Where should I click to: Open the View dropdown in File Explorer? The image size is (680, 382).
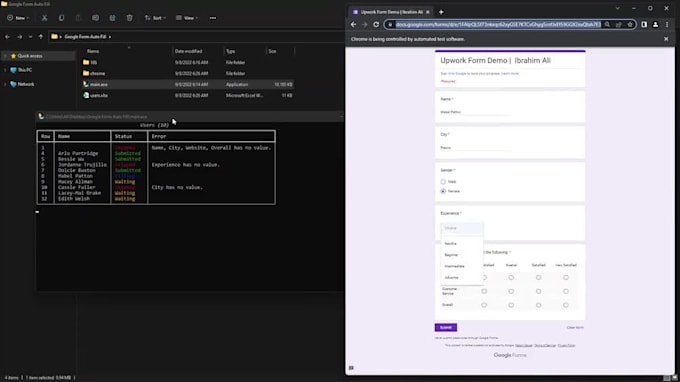click(x=187, y=18)
